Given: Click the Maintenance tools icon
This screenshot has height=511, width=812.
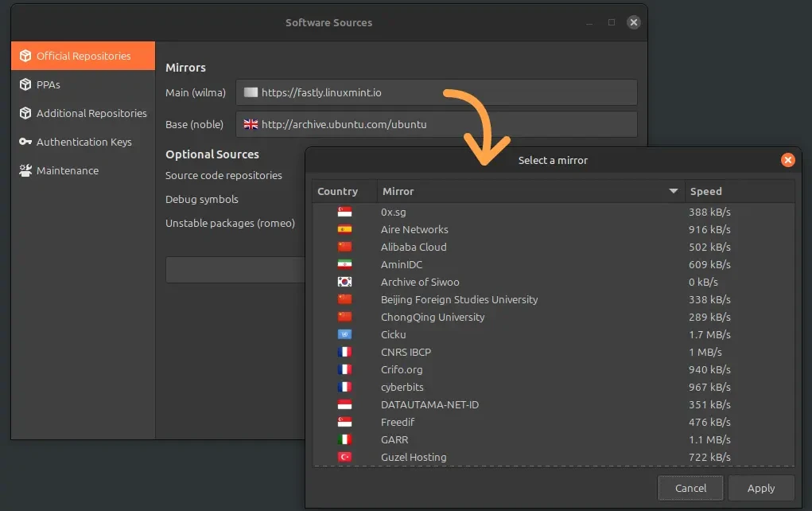Looking at the screenshot, I should (25, 170).
